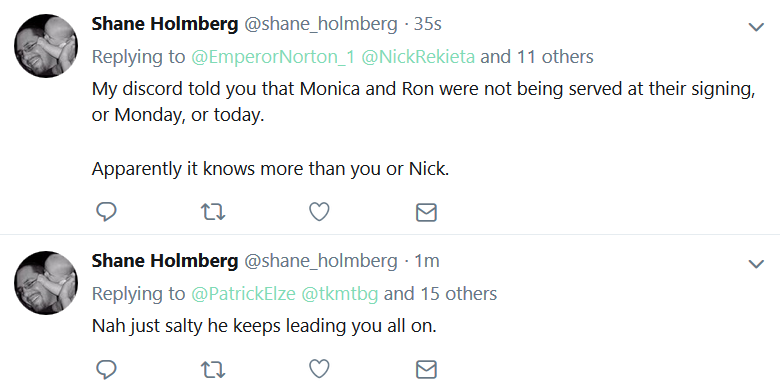The height and width of the screenshot is (389, 780).
Task: Open Shane Holmberg name on first tweet
Action: pyautogui.click(x=165, y=24)
